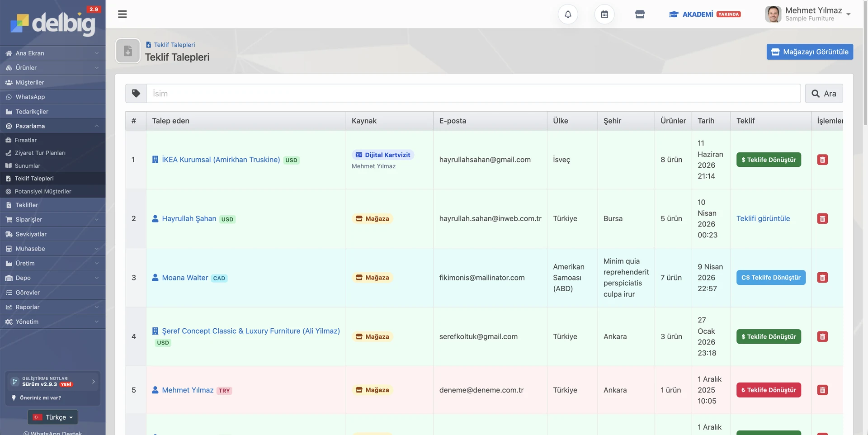This screenshot has height=435, width=868.
Task: Open Moana Walter customer link
Action: [185, 278]
